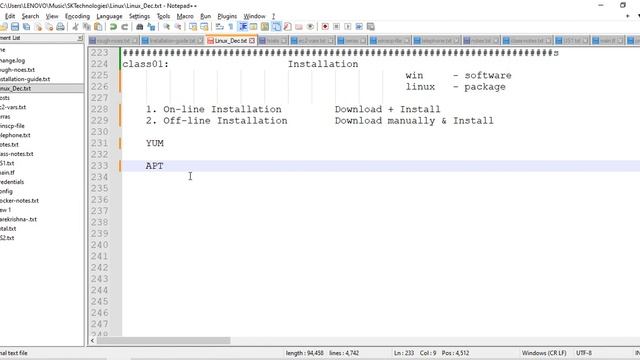640x360 pixels.
Task: Toggle the Function List panel button
Action: (x=287, y=27)
